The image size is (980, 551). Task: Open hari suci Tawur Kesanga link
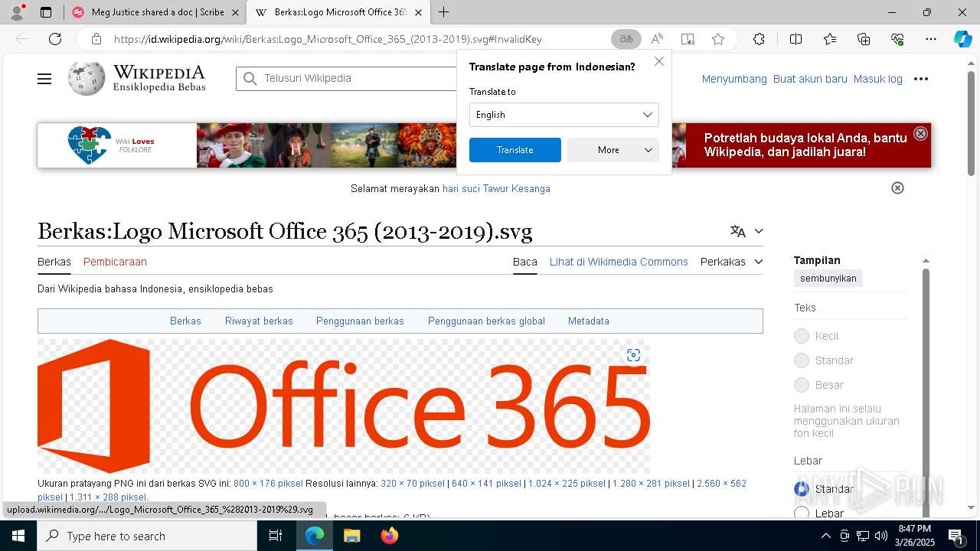click(496, 188)
